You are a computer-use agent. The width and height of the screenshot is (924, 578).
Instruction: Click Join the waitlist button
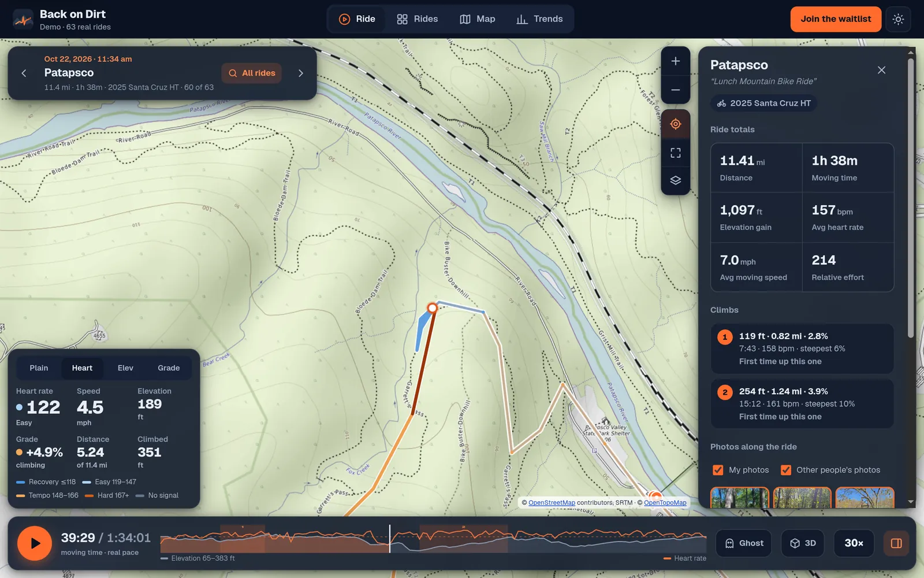pos(836,19)
